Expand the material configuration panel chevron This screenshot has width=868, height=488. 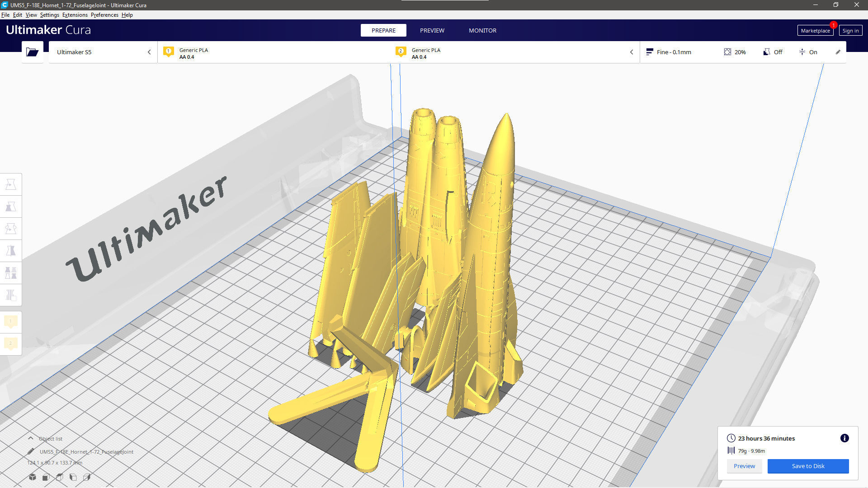pos(632,52)
